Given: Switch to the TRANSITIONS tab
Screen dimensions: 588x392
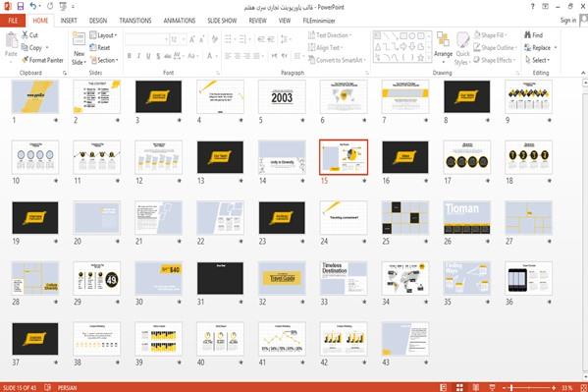Looking at the screenshot, I should [135, 21].
